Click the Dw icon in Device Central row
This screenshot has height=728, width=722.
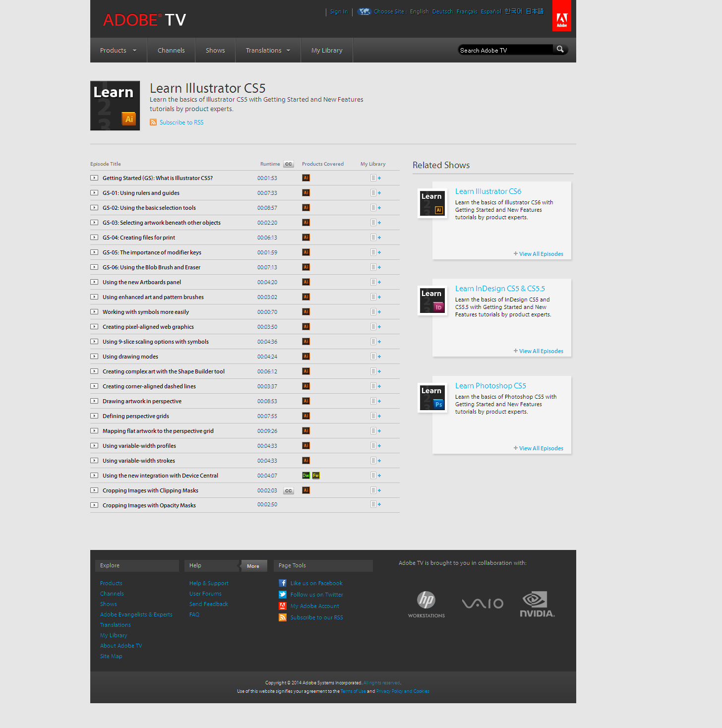tap(306, 476)
